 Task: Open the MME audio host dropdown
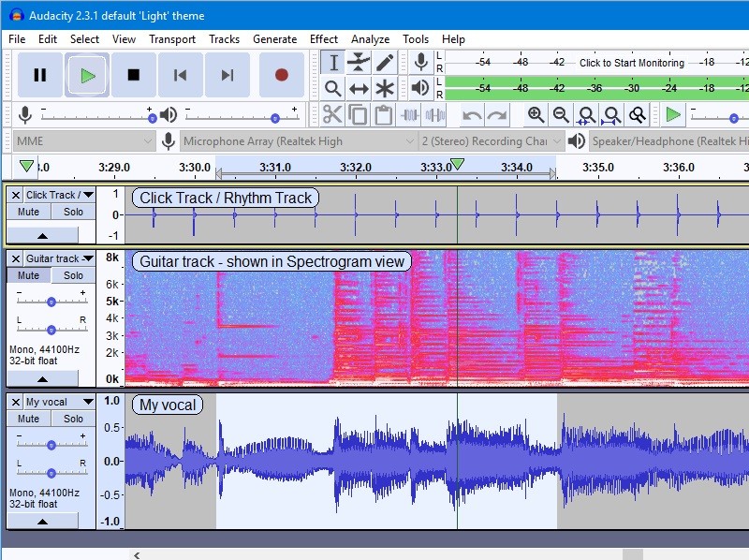[x=83, y=141]
